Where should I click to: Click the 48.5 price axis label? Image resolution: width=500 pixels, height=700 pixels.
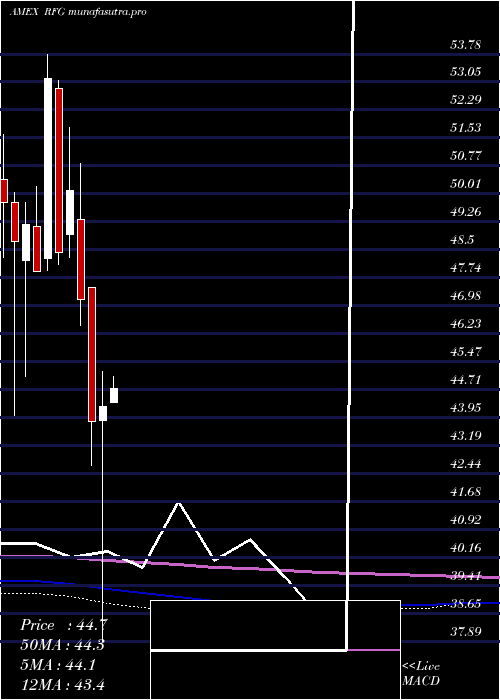click(462, 240)
